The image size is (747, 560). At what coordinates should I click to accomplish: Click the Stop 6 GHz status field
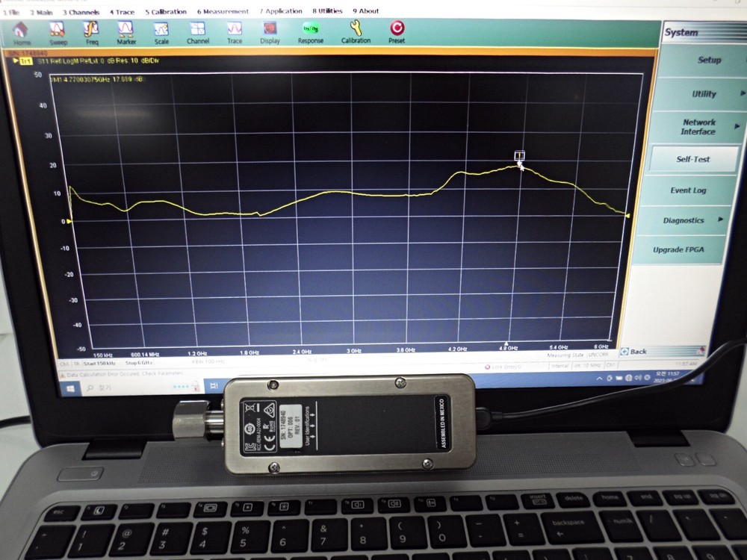coord(139,363)
